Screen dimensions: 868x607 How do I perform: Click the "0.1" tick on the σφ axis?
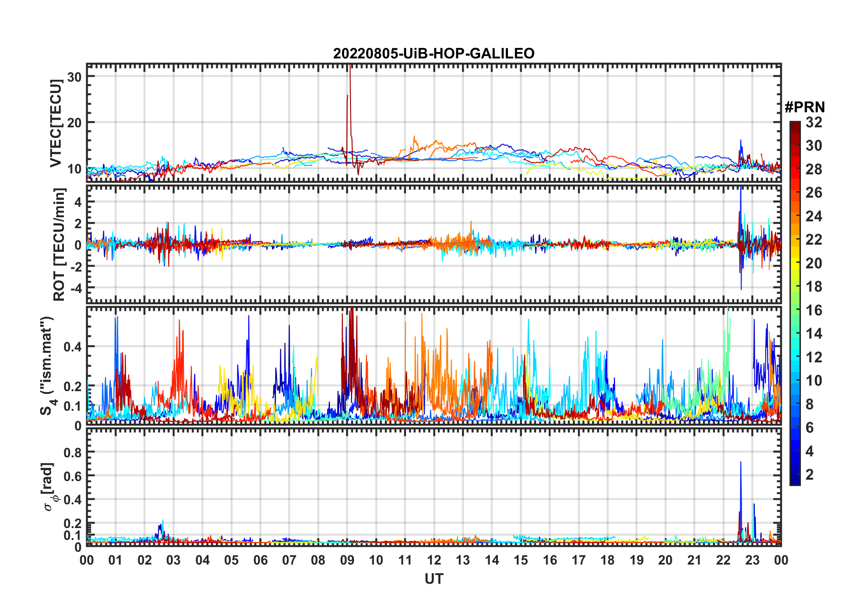(73, 535)
